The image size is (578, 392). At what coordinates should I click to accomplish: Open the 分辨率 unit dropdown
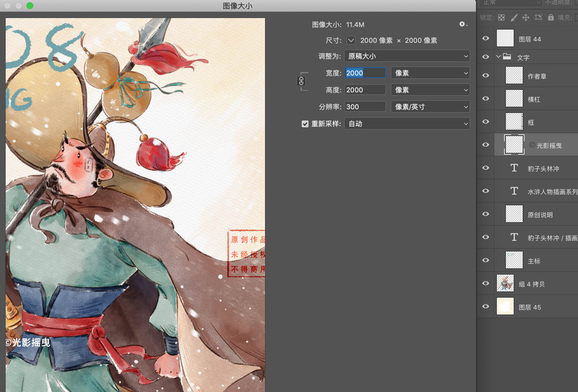click(x=430, y=107)
